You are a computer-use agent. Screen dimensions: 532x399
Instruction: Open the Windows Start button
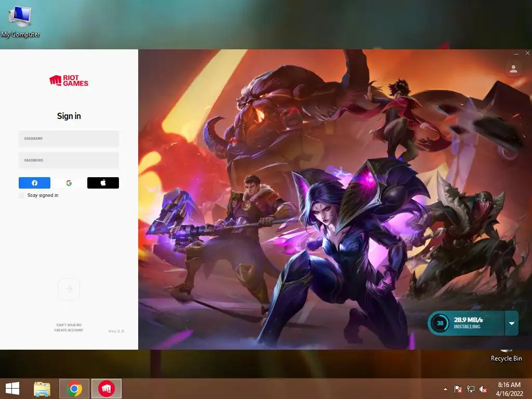coord(12,389)
